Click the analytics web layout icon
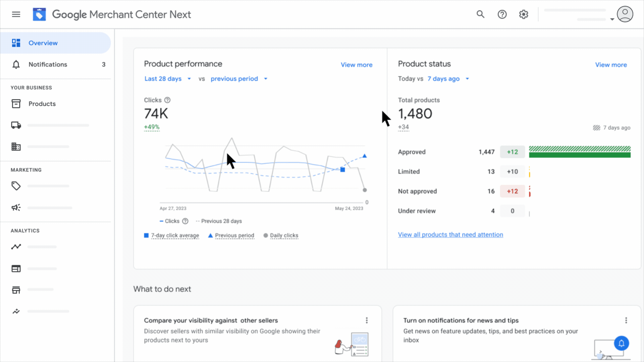644x362 pixels. [16, 268]
